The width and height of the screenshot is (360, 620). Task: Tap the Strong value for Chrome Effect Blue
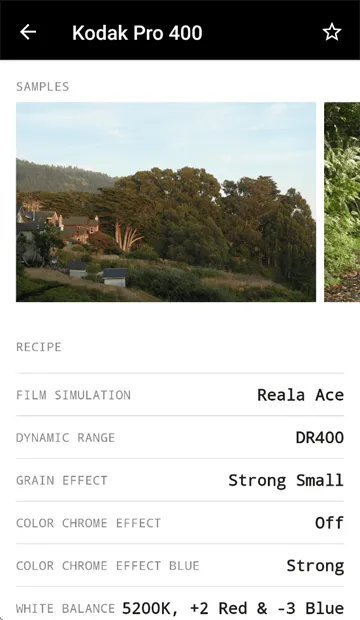point(315,565)
